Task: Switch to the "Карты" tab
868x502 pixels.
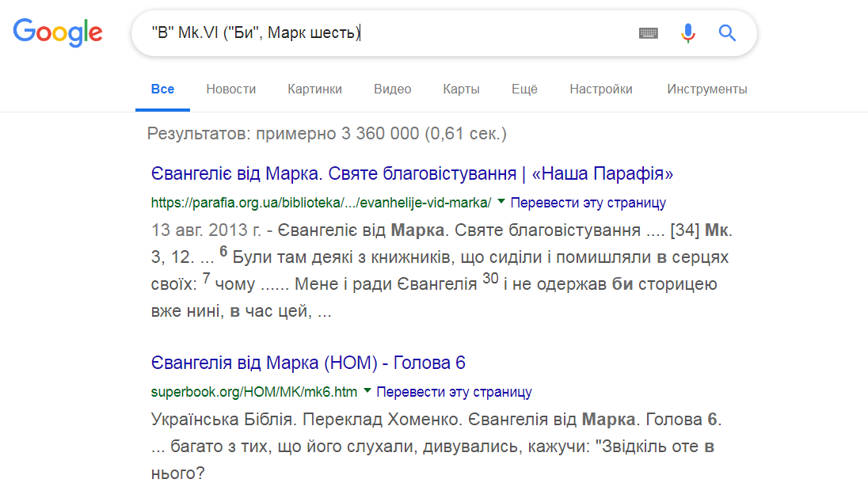Action: (x=461, y=89)
